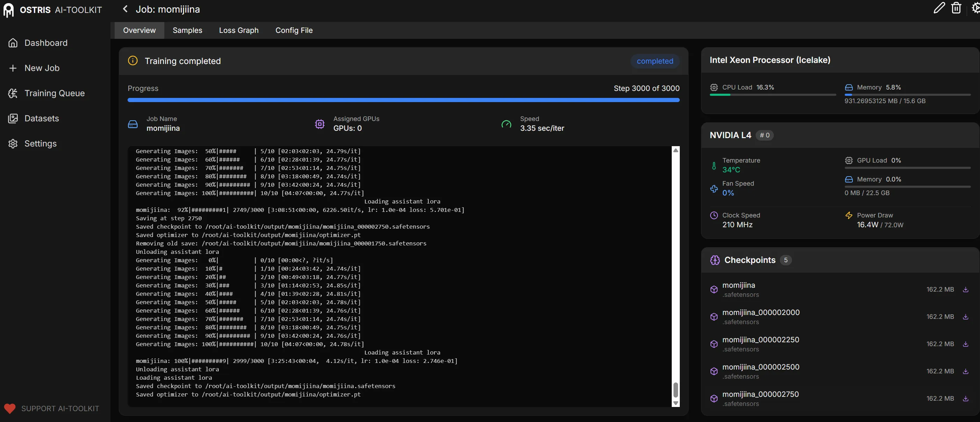Screen dimensions: 980x422
Task: Click the pencil edit job icon
Action: tap(939, 8)
